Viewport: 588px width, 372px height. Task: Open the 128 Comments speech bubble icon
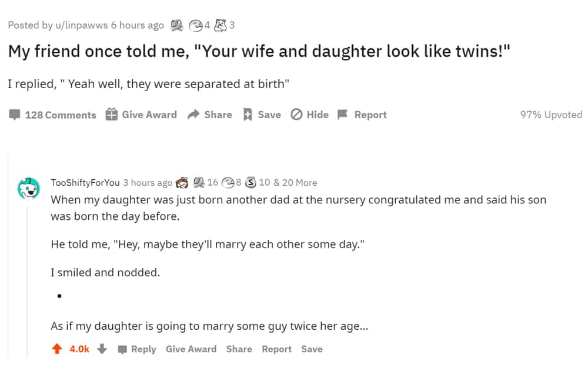click(14, 115)
